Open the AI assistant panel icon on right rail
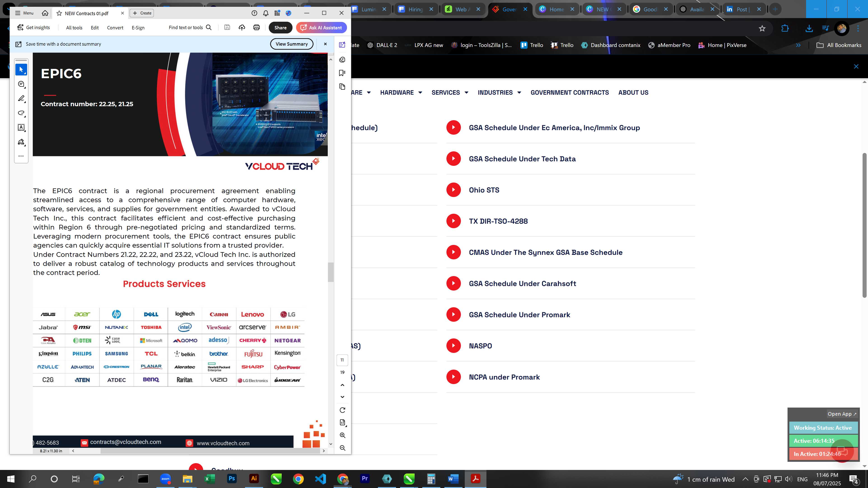 point(342,45)
